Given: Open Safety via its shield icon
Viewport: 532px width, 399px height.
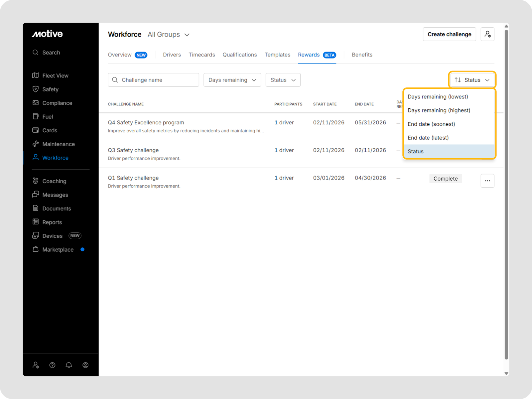Looking at the screenshot, I should pyautogui.click(x=36, y=89).
